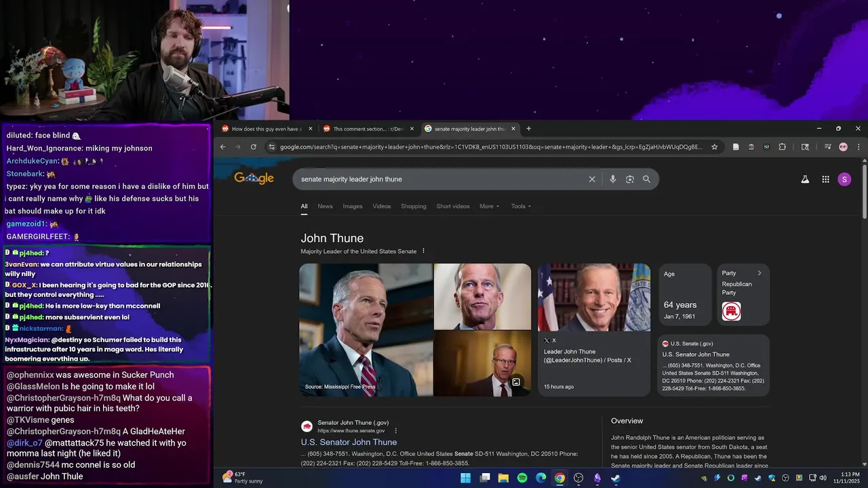868x488 pixels.
Task: Click the Chrome address bar URL
Action: click(x=491, y=146)
